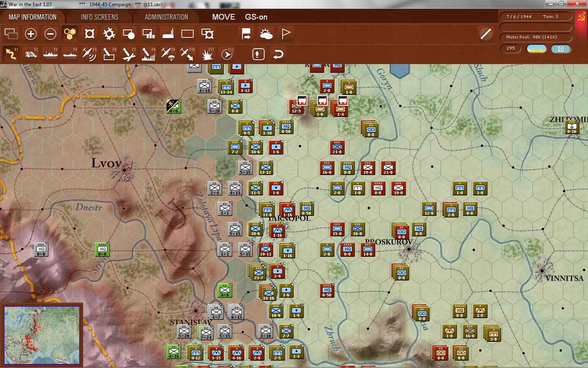The width and height of the screenshot is (588, 368).
Task: Click the rectangle with unit marker icon
Action: [207, 34]
